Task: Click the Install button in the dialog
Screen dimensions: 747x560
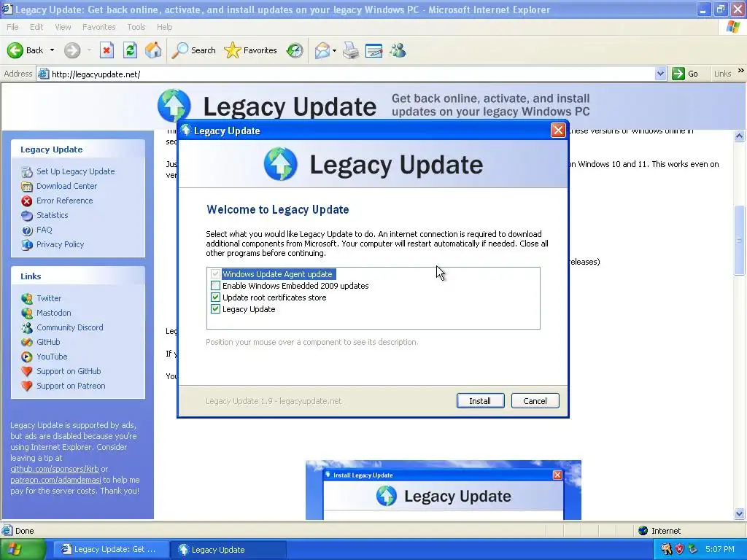Action: tap(480, 401)
